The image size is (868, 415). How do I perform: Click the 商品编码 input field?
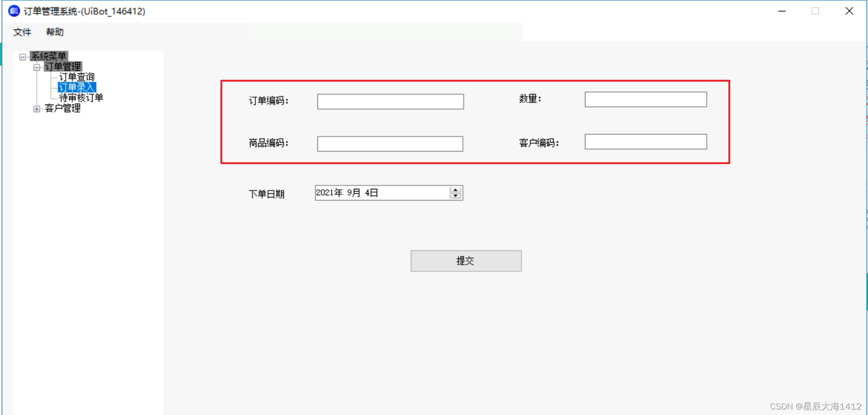390,143
